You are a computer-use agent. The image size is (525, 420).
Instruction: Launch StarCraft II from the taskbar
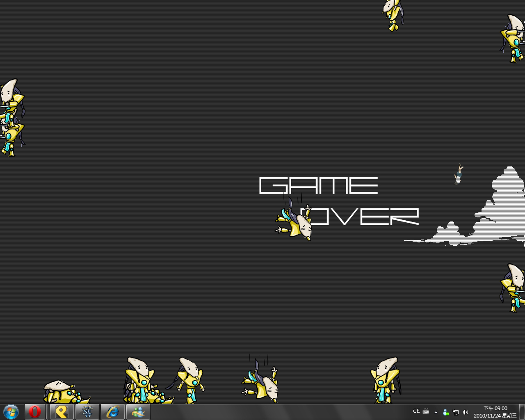[87, 412]
